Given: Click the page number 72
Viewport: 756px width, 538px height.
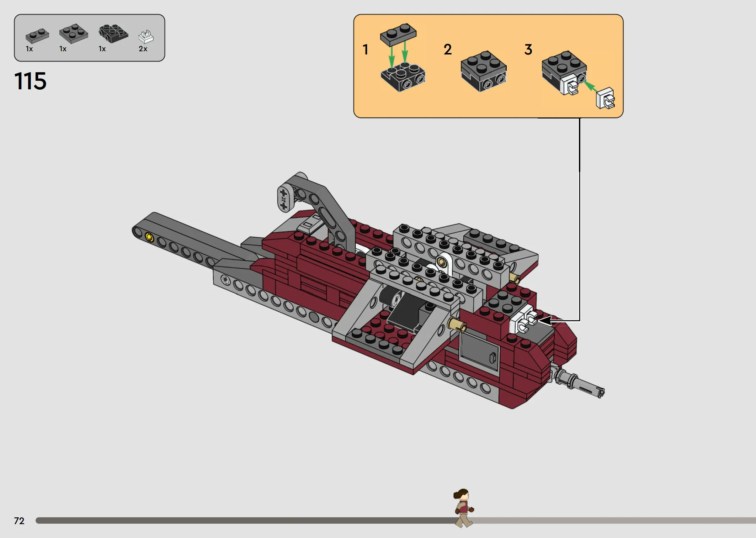Looking at the screenshot, I should coord(19,521).
